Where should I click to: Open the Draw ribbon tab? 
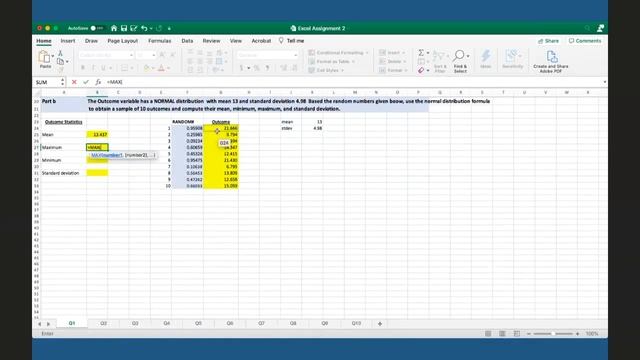91,41
